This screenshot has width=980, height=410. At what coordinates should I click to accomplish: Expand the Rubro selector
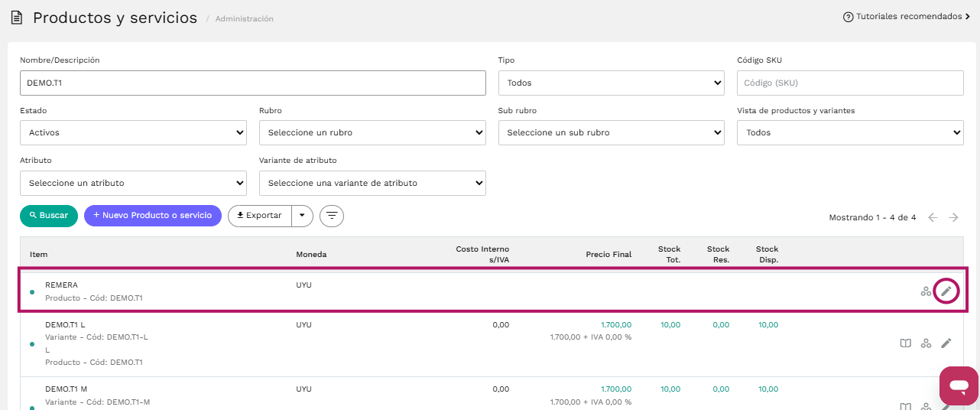[372, 132]
